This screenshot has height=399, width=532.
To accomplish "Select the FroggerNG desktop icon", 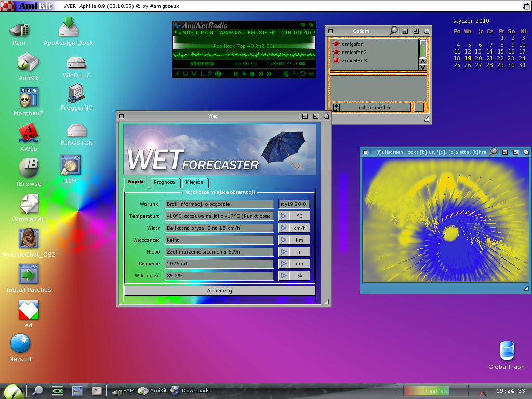I will pyautogui.click(x=76, y=93).
